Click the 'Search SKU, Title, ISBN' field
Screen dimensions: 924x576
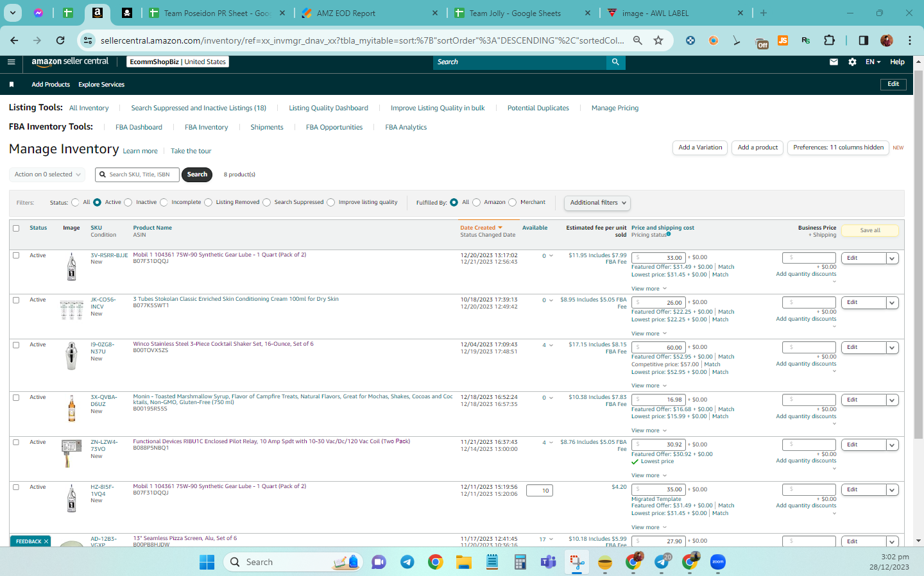click(x=137, y=174)
